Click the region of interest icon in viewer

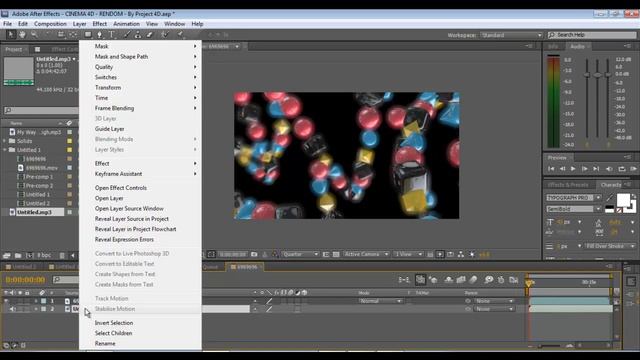point(326,254)
